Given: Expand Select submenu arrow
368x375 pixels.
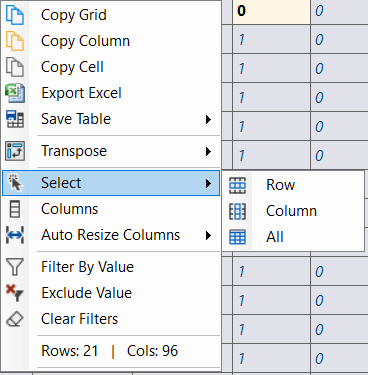Looking at the screenshot, I should pos(208,183).
